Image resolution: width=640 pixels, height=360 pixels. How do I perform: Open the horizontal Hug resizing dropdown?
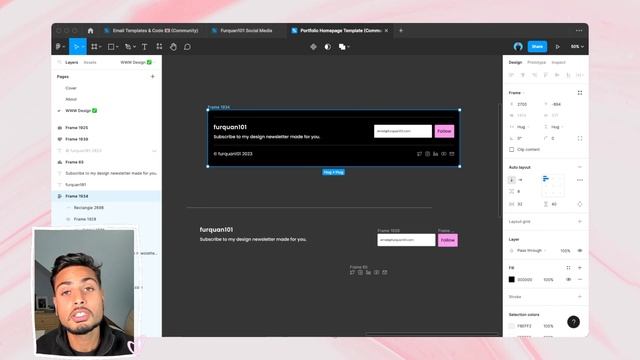[522, 127]
